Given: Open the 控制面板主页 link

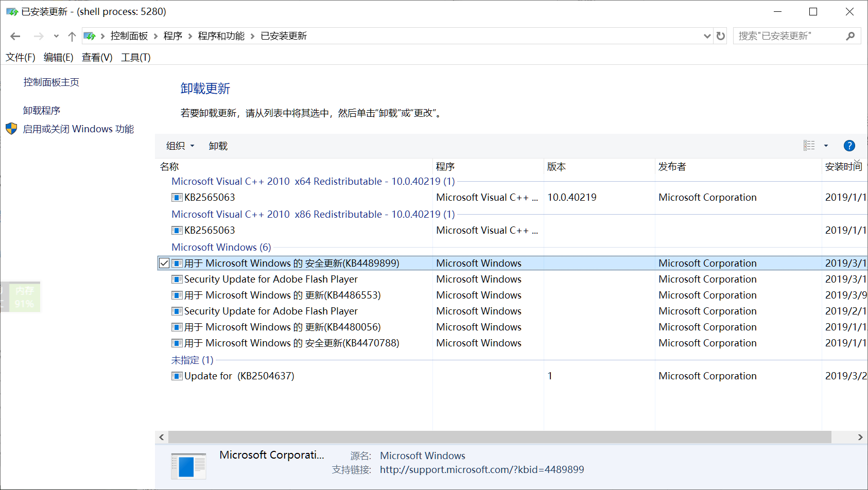Looking at the screenshot, I should [x=51, y=82].
